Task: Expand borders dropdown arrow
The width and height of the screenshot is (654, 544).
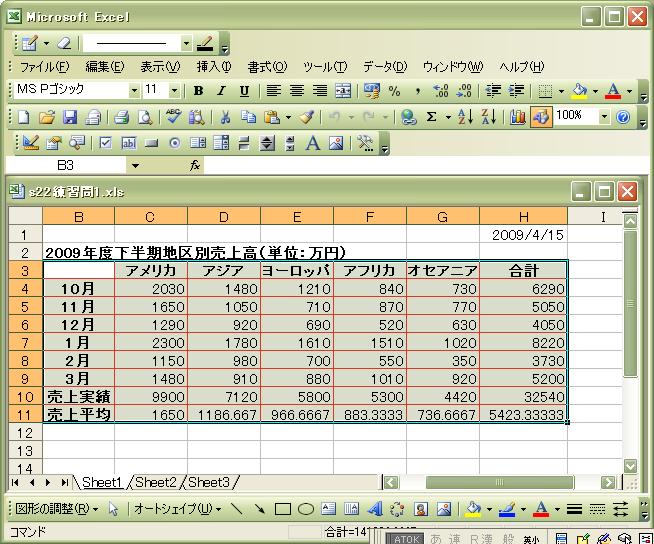Action: pos(561,91)
